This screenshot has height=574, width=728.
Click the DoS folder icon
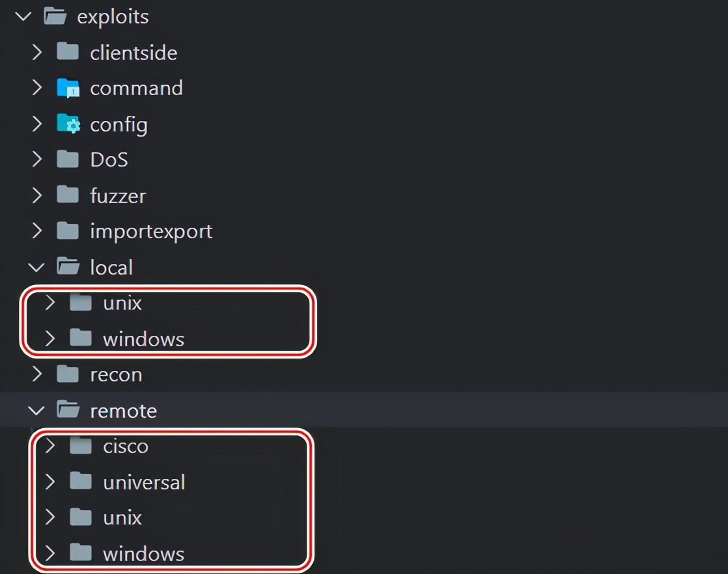(x=68, y=159)
